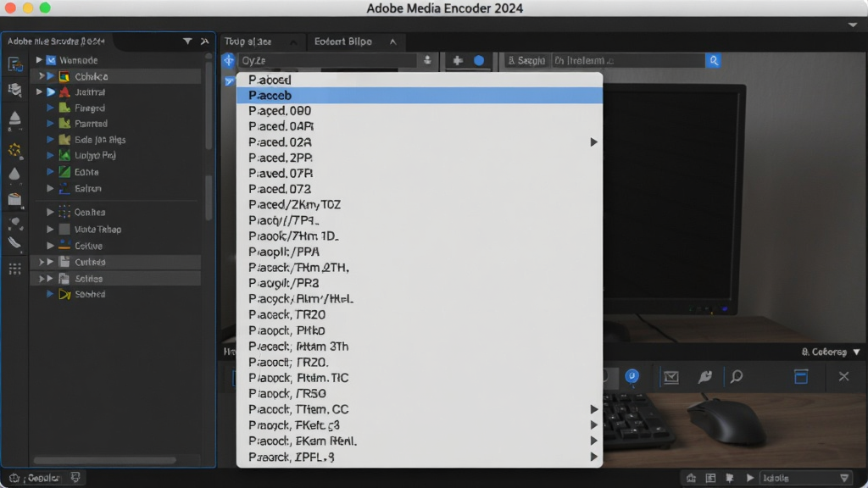Screen dimensions: 868x488
Task: Click the Cbhilca colored icon
Action: point(64,76)
